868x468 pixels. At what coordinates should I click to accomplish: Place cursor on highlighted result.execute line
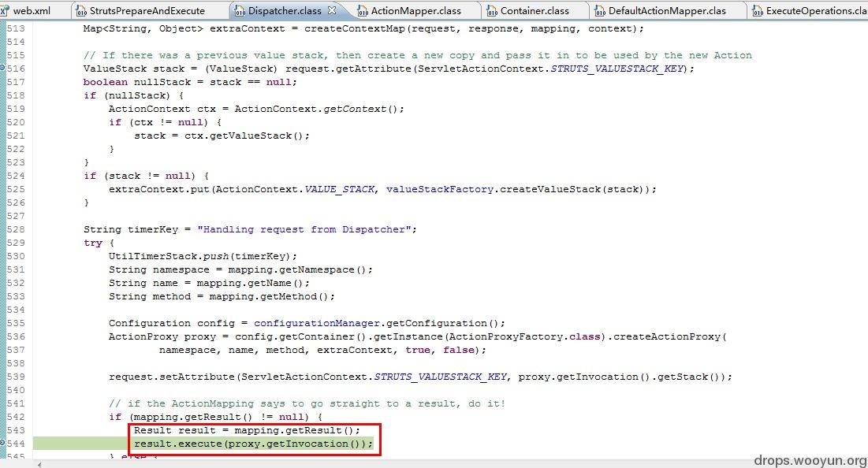pos(253,444)
